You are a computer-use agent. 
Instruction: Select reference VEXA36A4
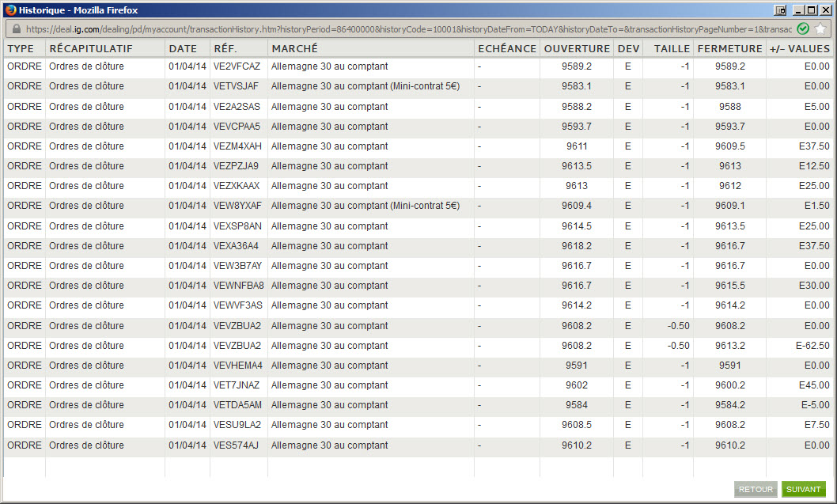point(236,246)
